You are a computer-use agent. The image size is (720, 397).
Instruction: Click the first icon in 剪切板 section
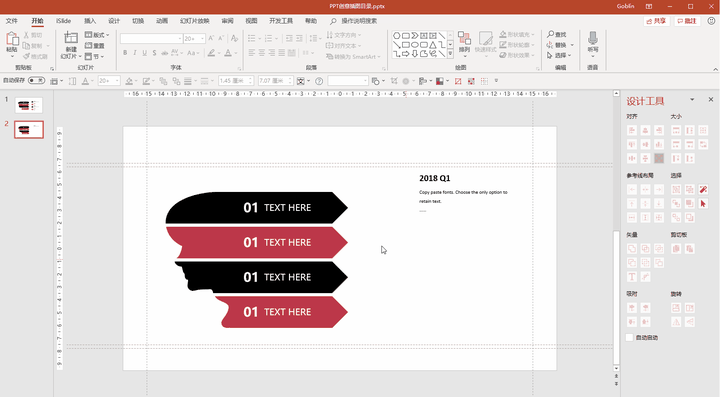click(x=676, y=249)
